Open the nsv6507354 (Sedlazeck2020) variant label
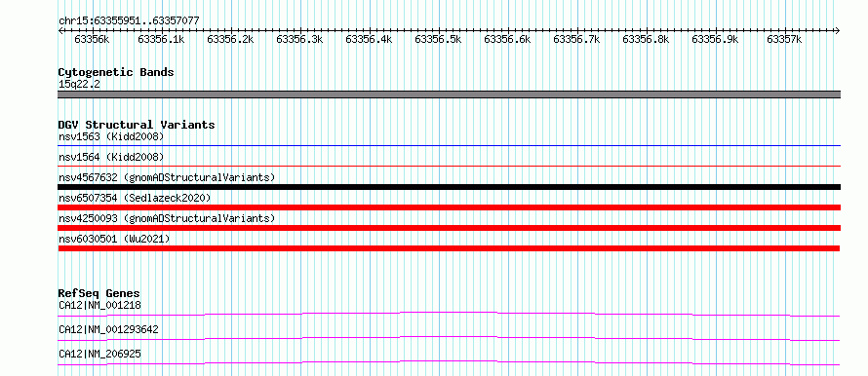Viewport: 868px width, 376px height. [135, 198]
